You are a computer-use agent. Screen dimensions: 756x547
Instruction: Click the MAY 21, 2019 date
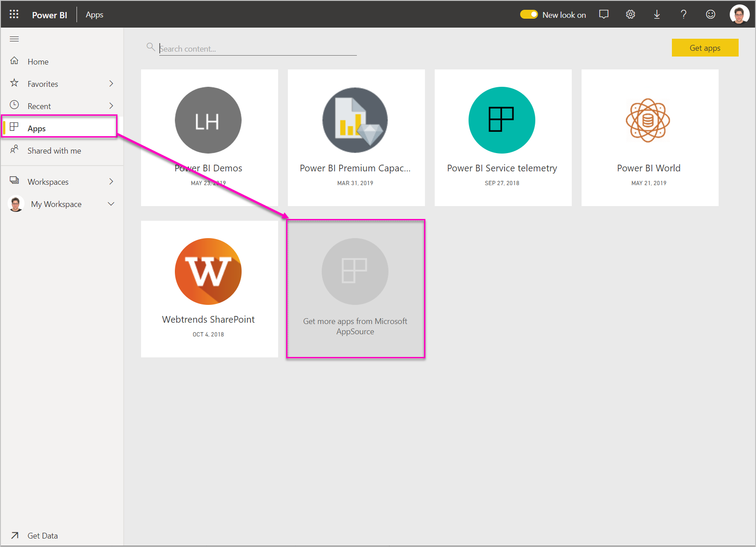point(649,183)
